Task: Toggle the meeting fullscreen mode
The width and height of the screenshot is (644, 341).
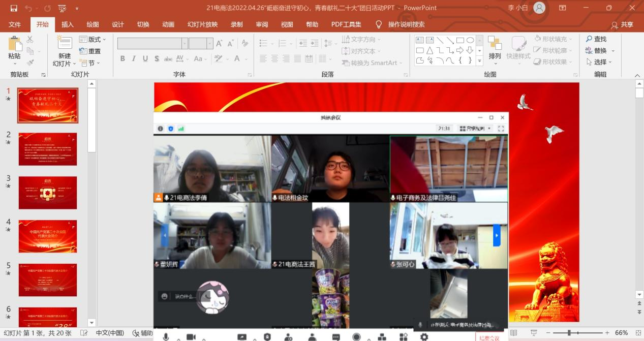Action: 501,129
